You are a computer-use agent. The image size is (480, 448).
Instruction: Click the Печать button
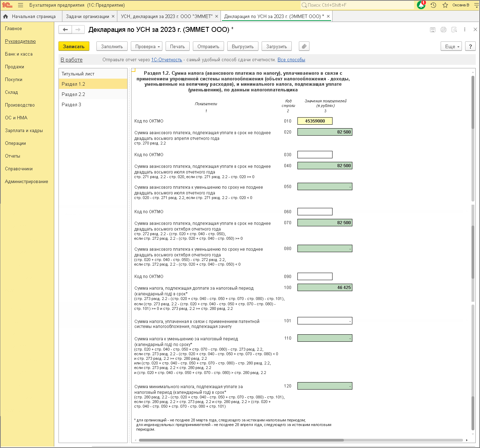coord(178,46)
